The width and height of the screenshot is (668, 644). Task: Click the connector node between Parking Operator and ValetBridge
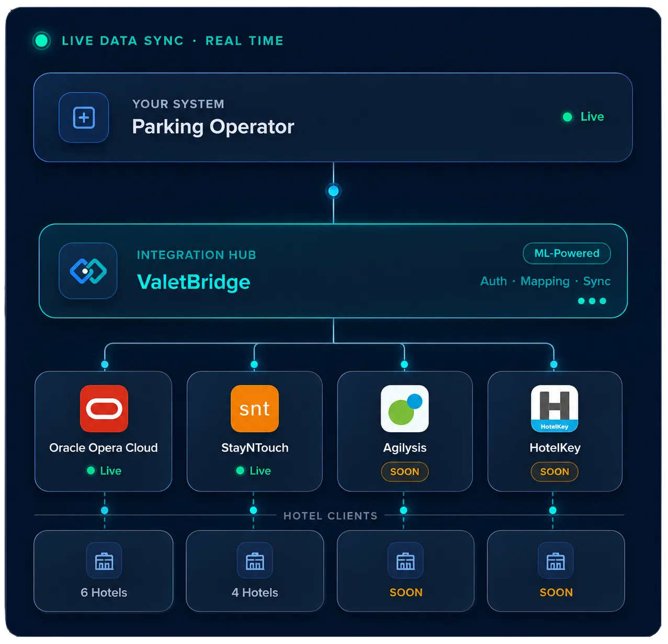tap(333, 191)
